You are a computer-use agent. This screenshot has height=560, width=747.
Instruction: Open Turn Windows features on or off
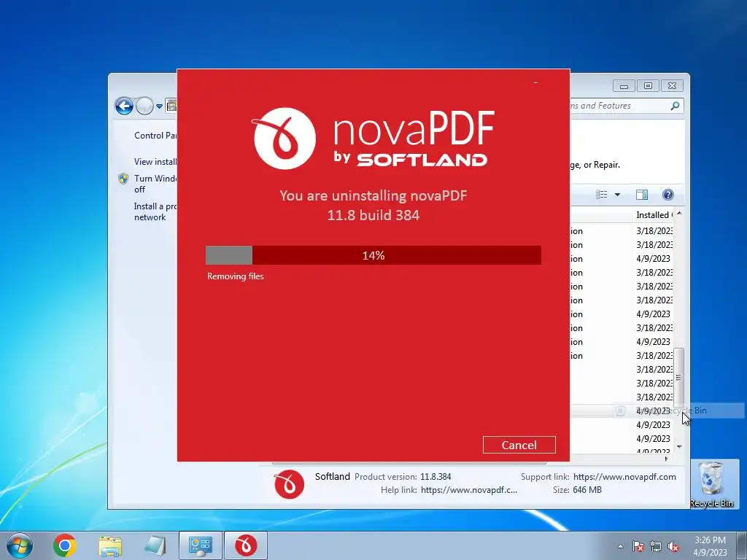[x=155, y=184]
